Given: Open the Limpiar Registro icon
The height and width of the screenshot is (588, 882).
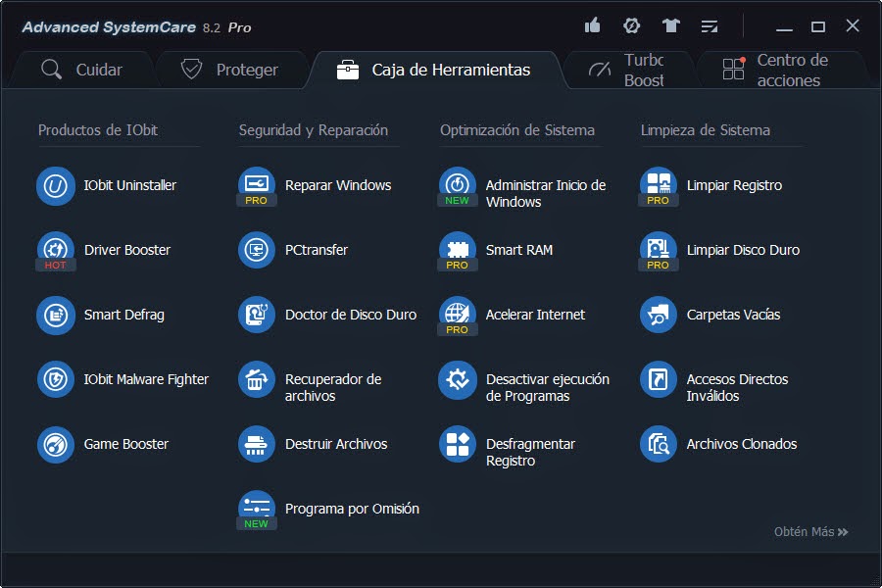Looking at the screenshot, I should [x=659, y=185].
